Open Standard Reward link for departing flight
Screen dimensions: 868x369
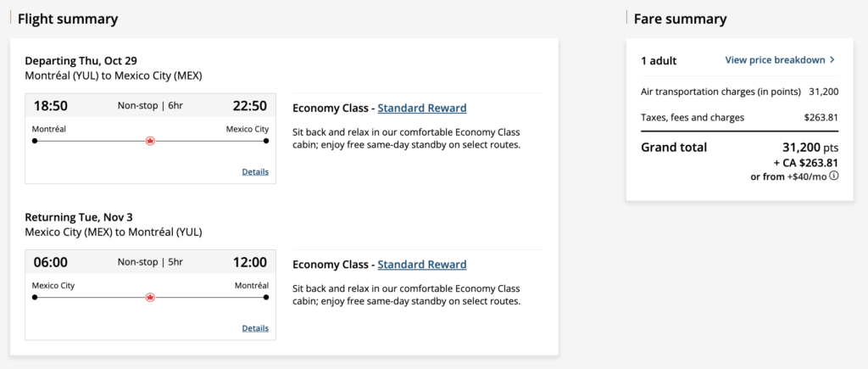421,108
